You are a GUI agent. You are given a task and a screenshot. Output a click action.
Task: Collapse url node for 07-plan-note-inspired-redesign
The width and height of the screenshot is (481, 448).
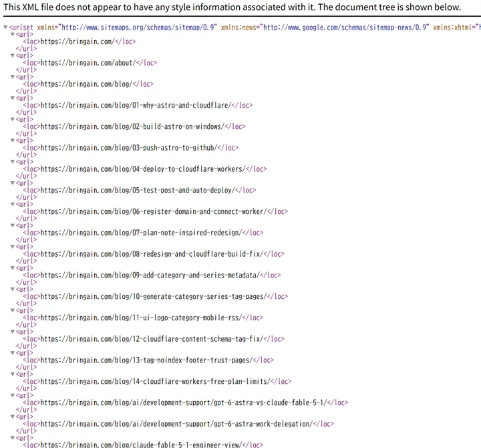[13, 225]
